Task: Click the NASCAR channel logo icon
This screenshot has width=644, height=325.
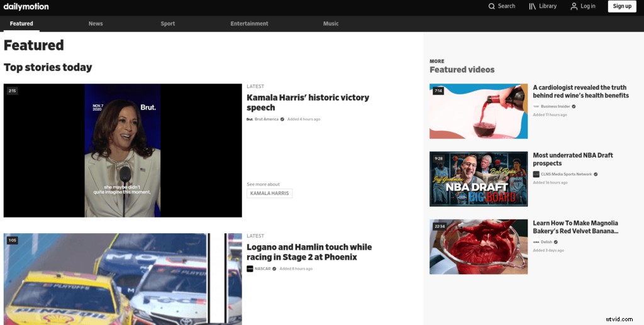Action: coord(250,268)
